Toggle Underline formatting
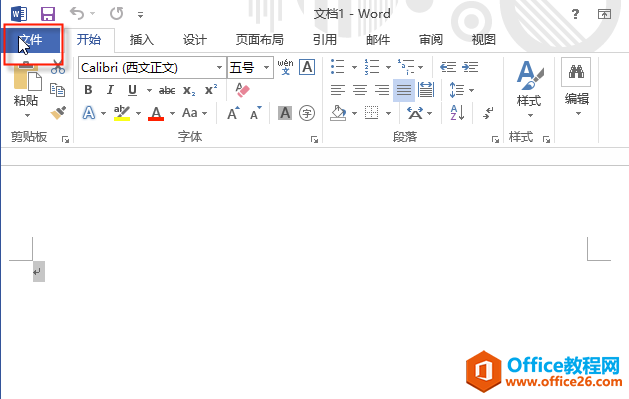The height and width of the screenshot is (399, 629). (132, 90)
